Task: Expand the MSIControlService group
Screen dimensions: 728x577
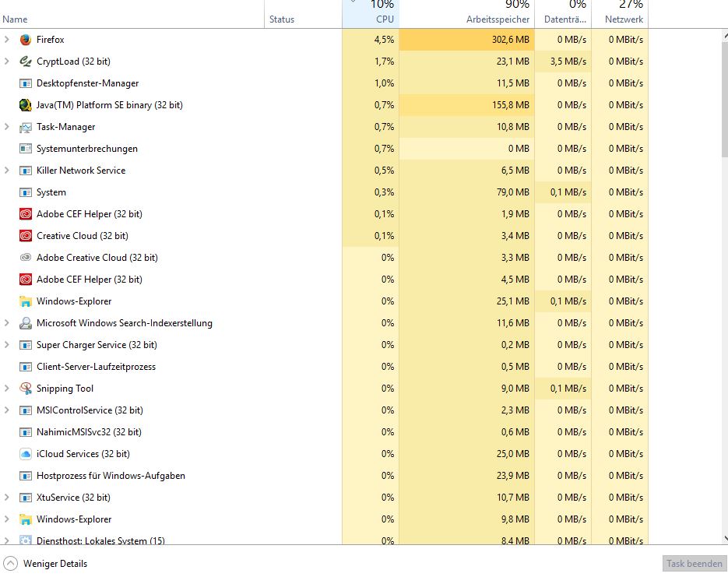Action: pos(6,411)
